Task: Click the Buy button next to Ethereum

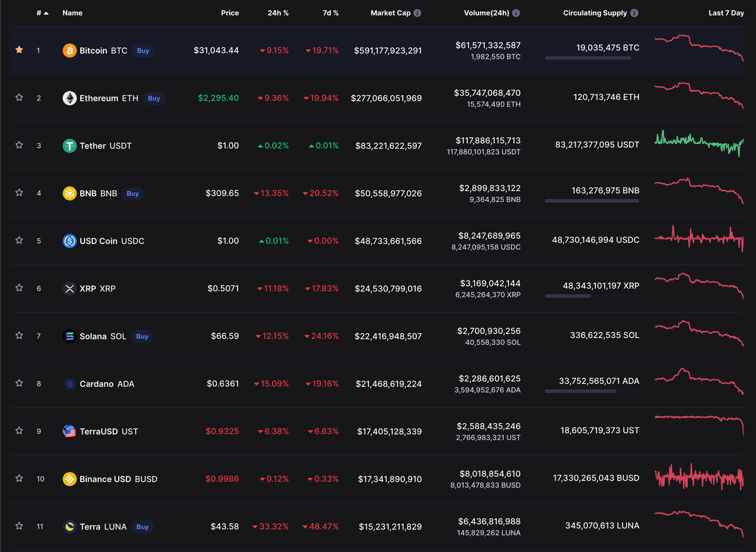Action: coord(154,98)
